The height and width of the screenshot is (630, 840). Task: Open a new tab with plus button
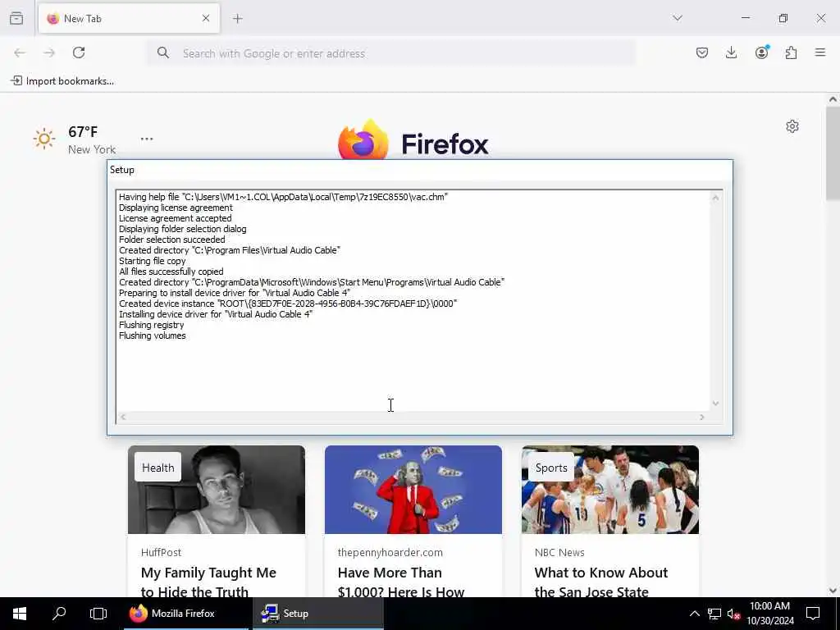click(x=238, y=18)
